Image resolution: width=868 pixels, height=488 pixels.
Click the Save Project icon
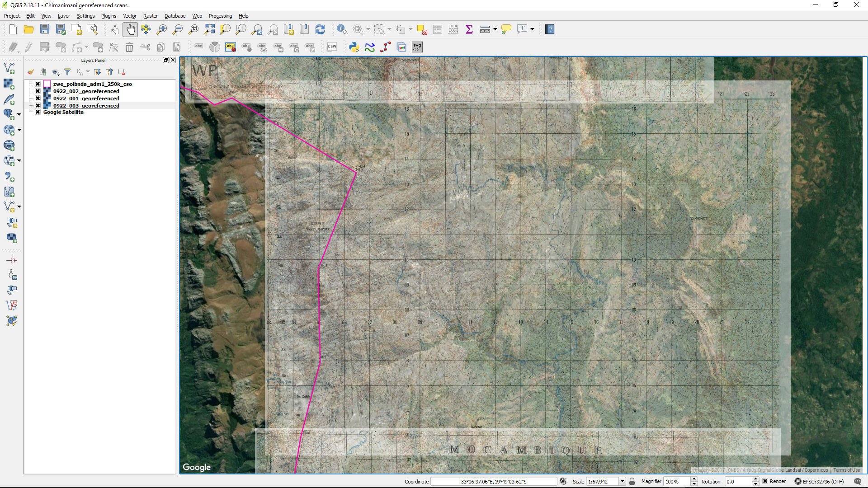tap(44, 29)
